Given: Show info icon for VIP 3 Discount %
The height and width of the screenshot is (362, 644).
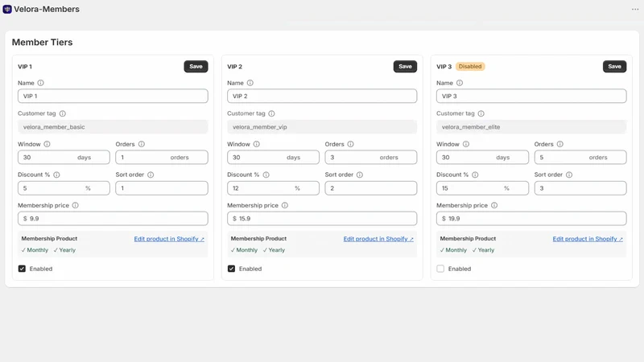Looking at the screenshot, I should point(475,175).
